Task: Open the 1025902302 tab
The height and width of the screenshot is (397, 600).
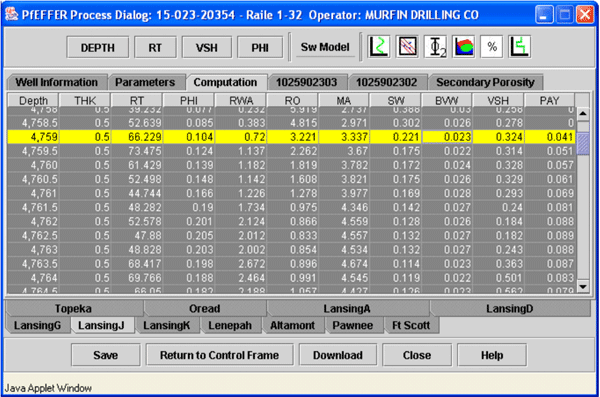Action: (x=386, y=82)
